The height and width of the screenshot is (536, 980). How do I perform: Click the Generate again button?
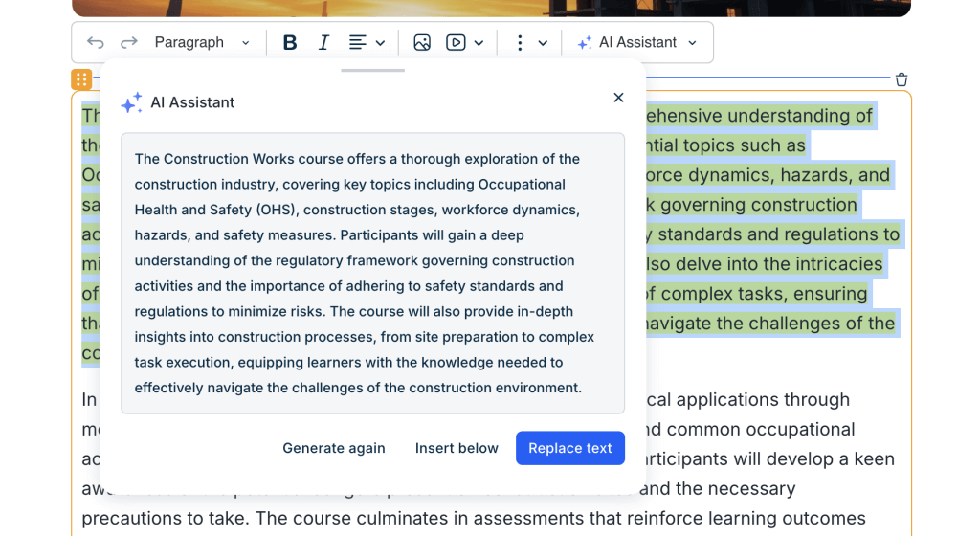point(334,448)
